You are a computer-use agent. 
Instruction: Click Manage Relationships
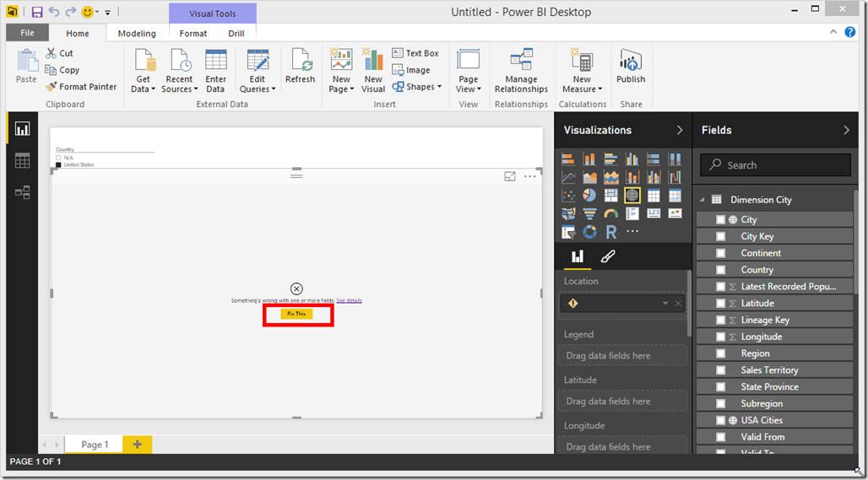[522, 72]
